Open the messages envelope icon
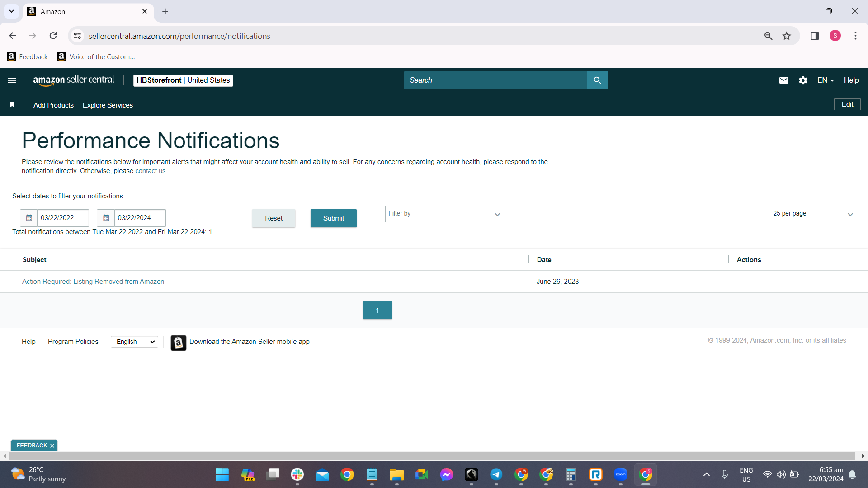Image resolution: width=868 pixels, height=488 pixels. coord(783,80)
